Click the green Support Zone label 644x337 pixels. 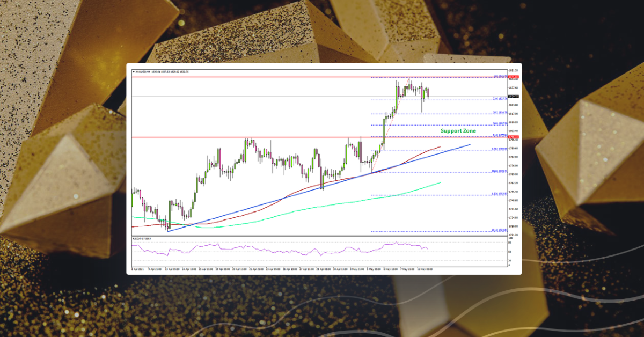coord(459,130)
